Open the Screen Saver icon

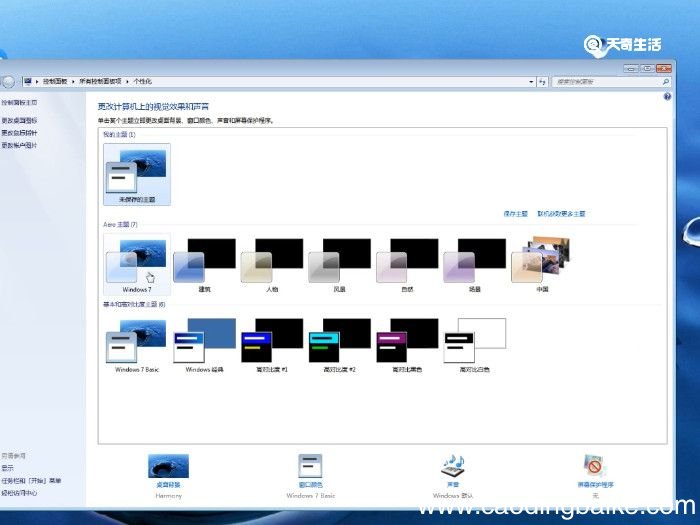coord(595,466)
